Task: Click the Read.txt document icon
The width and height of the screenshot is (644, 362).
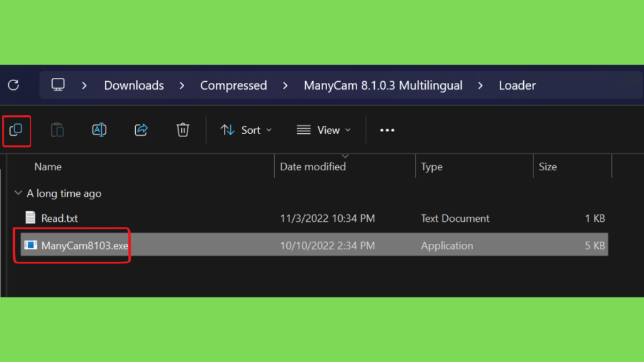Action: pos(30,217)
